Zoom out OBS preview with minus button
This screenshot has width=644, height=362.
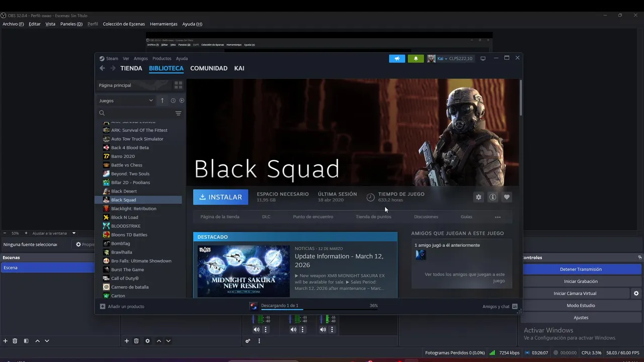[5, 233]
